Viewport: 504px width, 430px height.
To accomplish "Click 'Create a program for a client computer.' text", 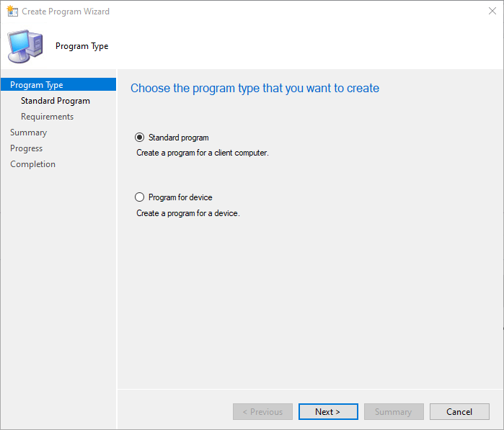I will (203, 153).
